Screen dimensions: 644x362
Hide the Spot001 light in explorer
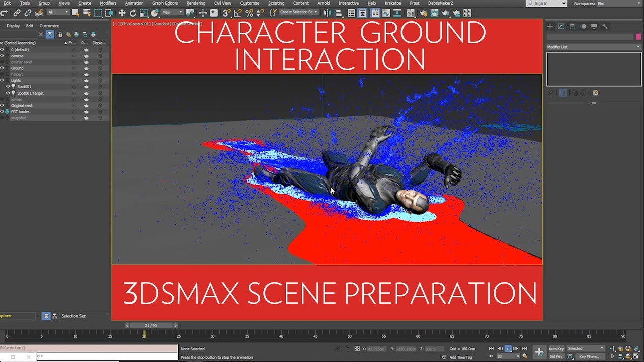[8, 86]
